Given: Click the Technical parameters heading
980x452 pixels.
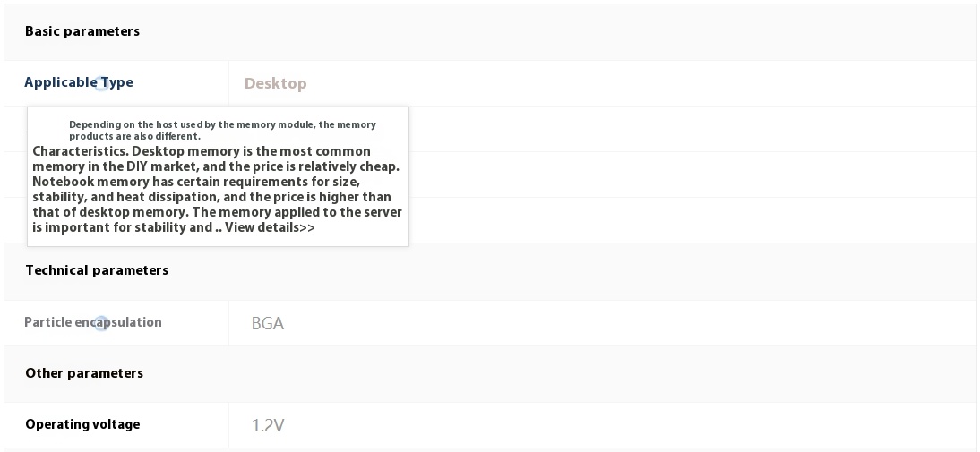Looking at the screenshot, I should (97, 270).
